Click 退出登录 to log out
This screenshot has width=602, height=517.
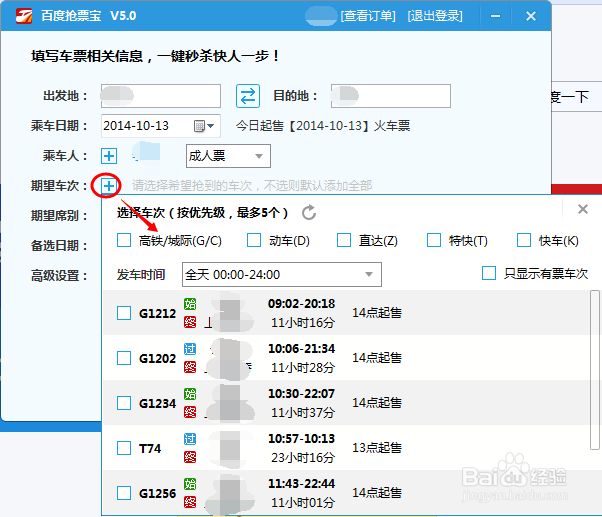[x=435, y=16]
